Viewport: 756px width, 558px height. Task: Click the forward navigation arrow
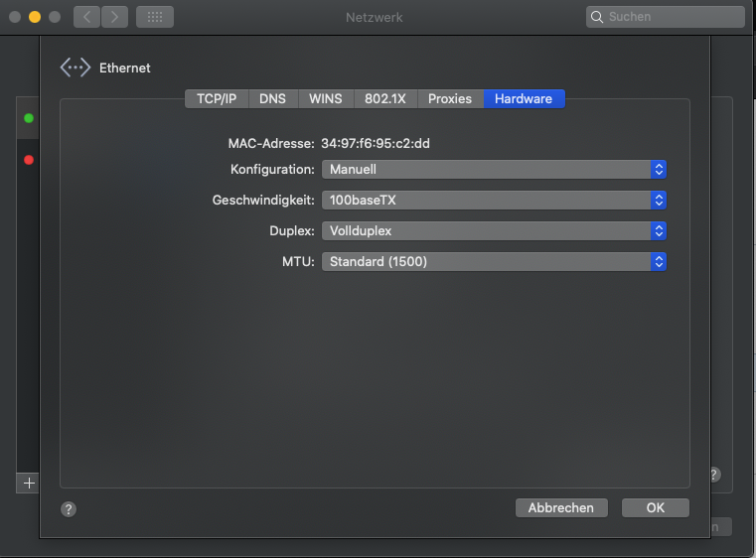tap(115, 17)
